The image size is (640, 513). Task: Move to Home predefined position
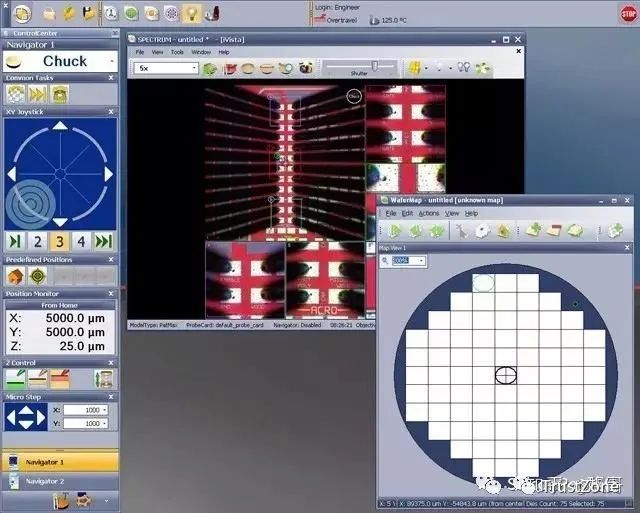click(15, 276)
